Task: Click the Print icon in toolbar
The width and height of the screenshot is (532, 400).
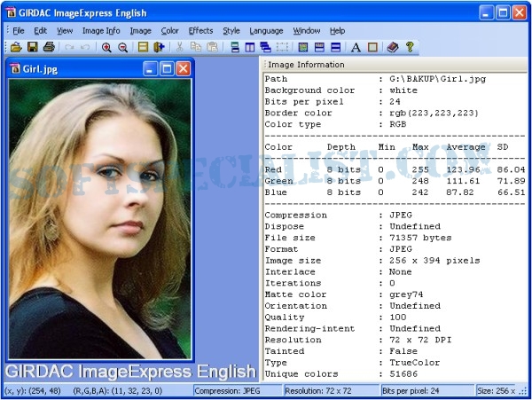Action: click(49, 47)
